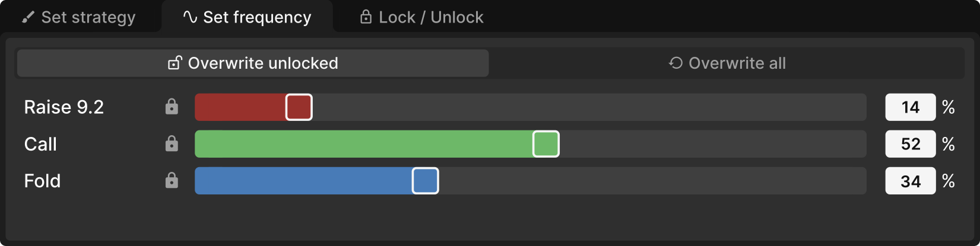Click the circular arrow icon on Overwrite all

pyautogui.click(x=675, y=63)
